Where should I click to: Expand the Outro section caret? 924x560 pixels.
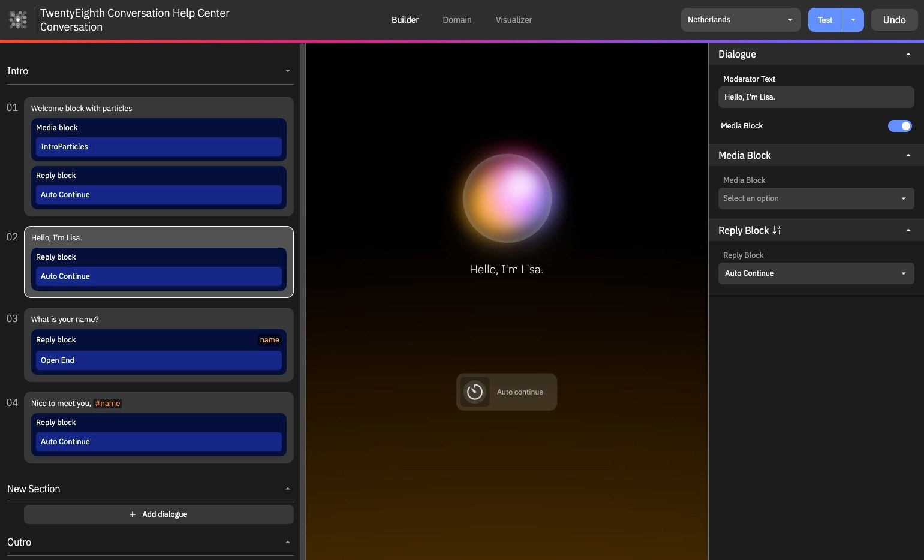(x=288, y=542)
